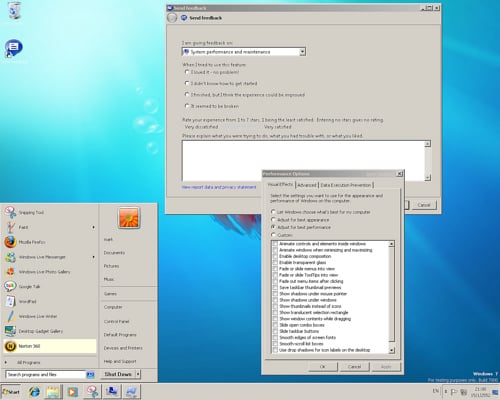500x400 pixels.
Task: Click Cancel in Performance Options
Action: point(354,367)
